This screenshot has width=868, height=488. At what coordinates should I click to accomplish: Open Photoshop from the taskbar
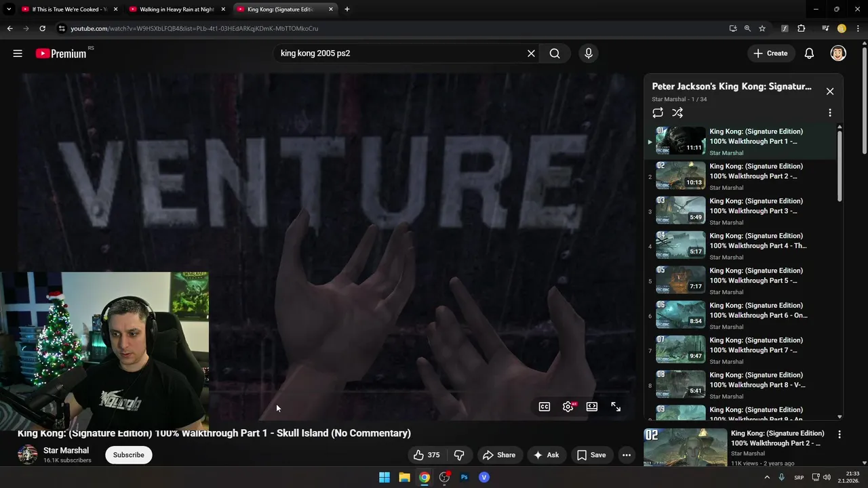[x=465, y=477]
